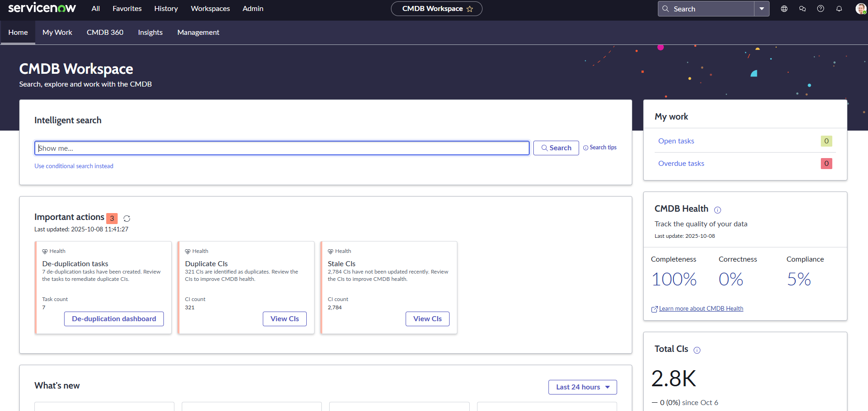Click the Health icon on the Duplicate CIs card
This screenshot has width=868, height=411.
point(188,252)
